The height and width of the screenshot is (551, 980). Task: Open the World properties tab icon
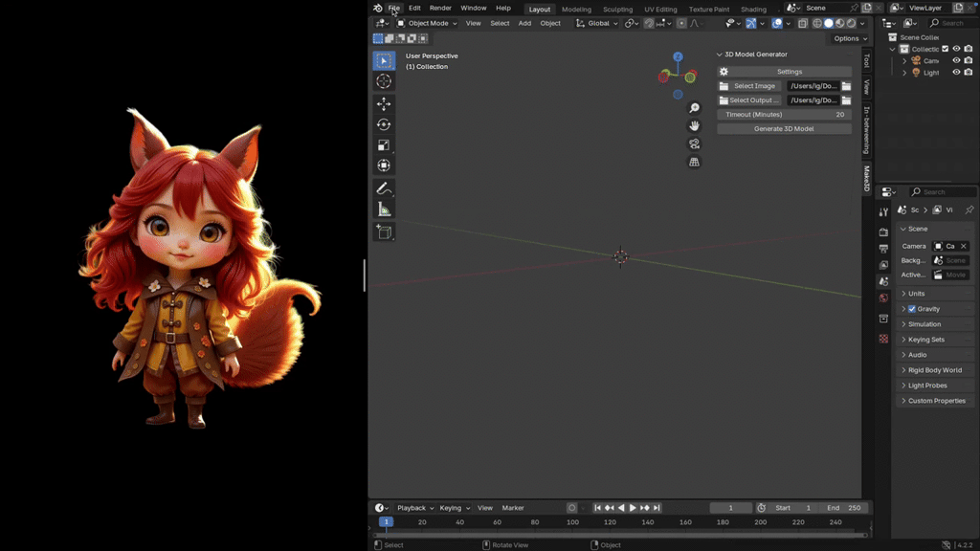coord(883,298)
